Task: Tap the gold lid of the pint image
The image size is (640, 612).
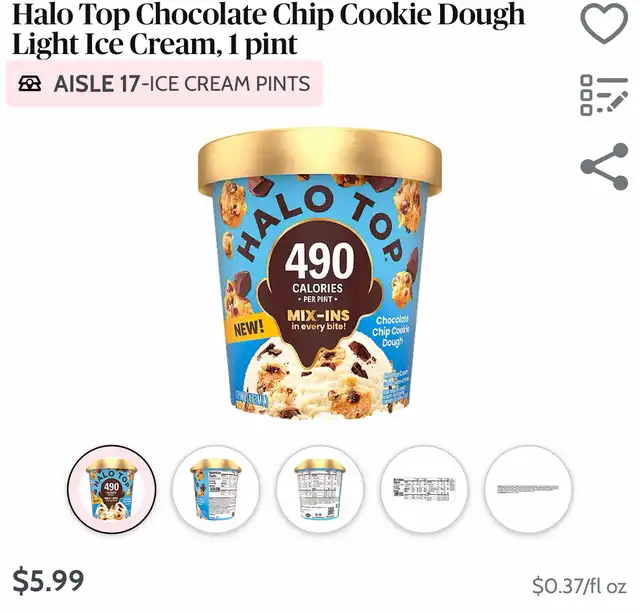Action: [x=320, y=160]
